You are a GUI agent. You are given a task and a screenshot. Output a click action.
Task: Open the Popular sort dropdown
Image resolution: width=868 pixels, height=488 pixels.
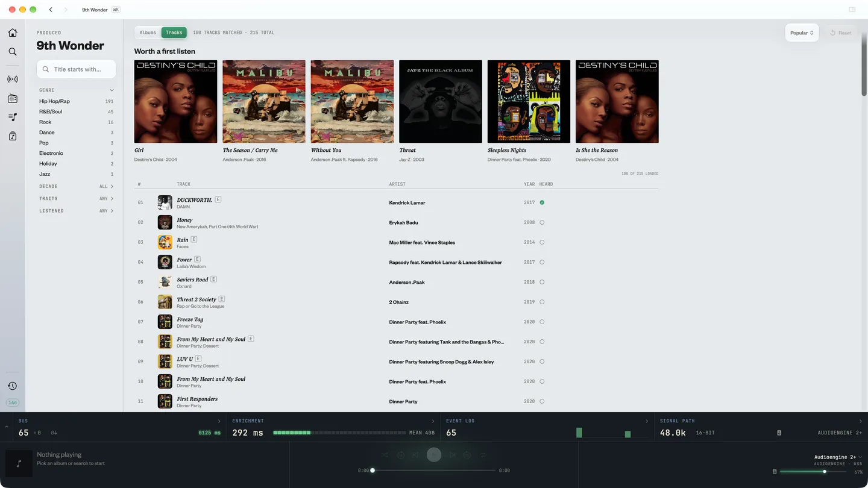[x=802, y=33]
